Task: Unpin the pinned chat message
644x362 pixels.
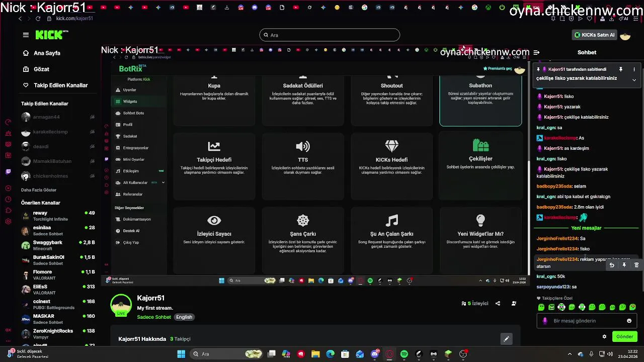Action: tap(621, 69)
